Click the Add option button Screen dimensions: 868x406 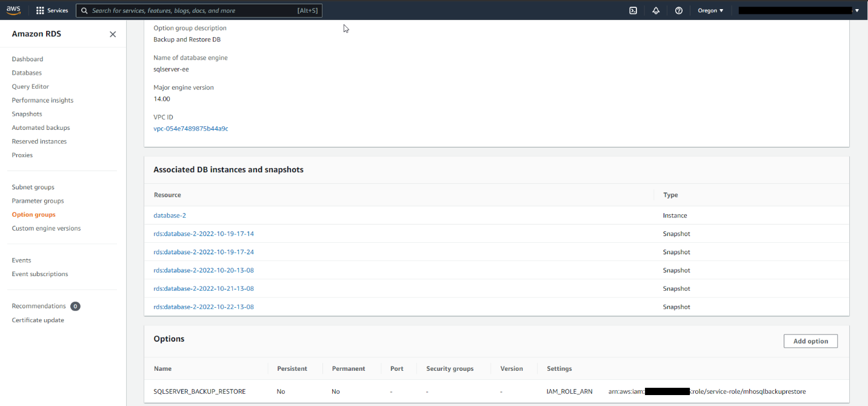pyautogui.click(x=810, y=341)
